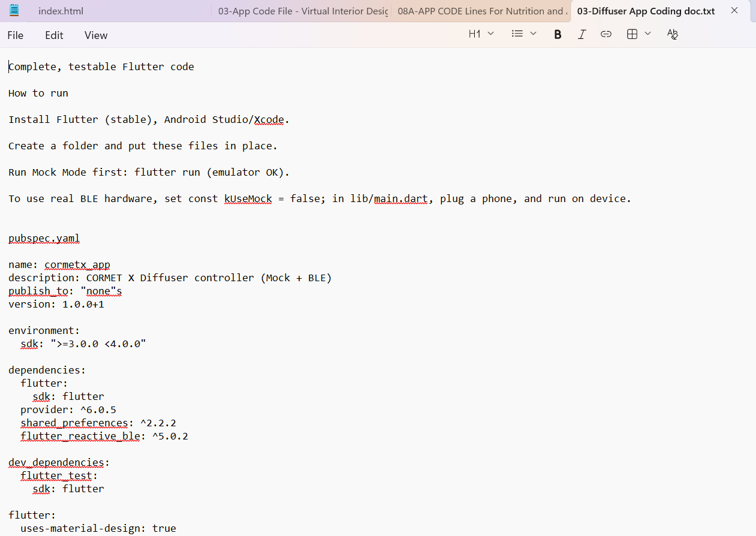756x536 pixels.
Task: Click the 'dev_dependencies:' line
Action: pos(59,462)
